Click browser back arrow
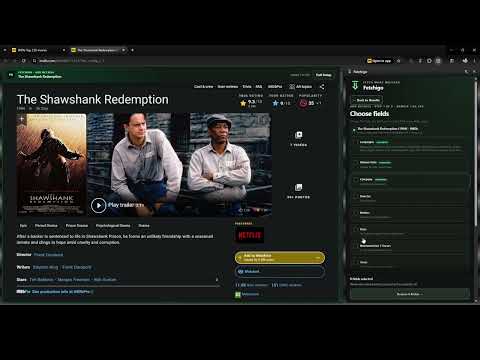Viewport: 480px width, 360px height. [6, 61]
